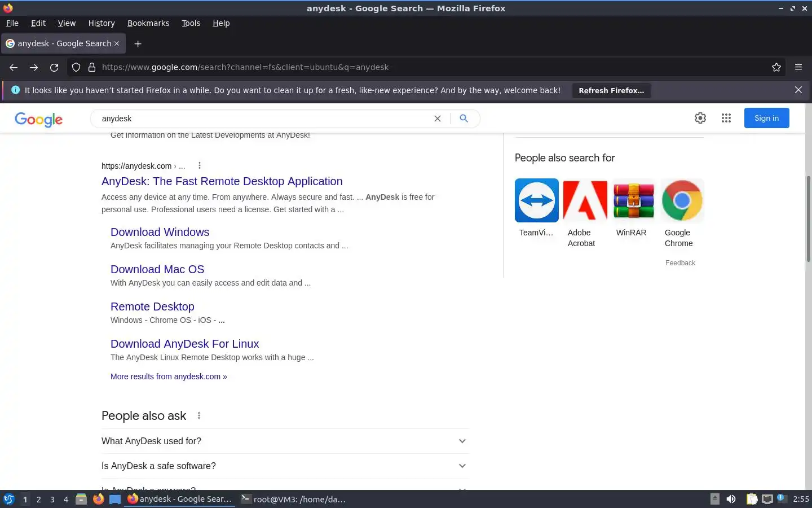Screen dimensions: 812x508
Task: Open the clipboard tray icon
Action: coord(752,499)
